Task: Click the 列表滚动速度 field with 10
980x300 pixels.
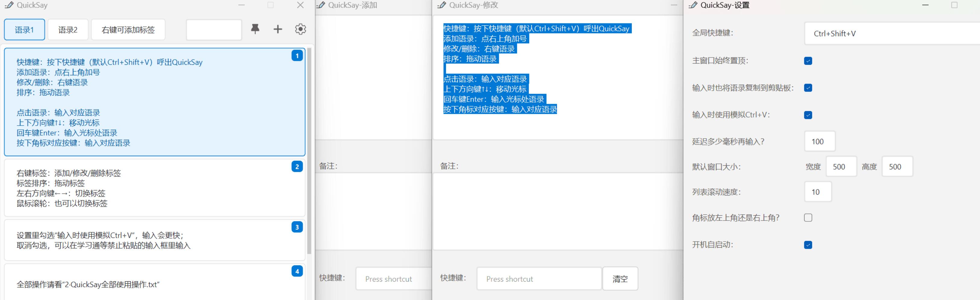Action: coord(818,192)
